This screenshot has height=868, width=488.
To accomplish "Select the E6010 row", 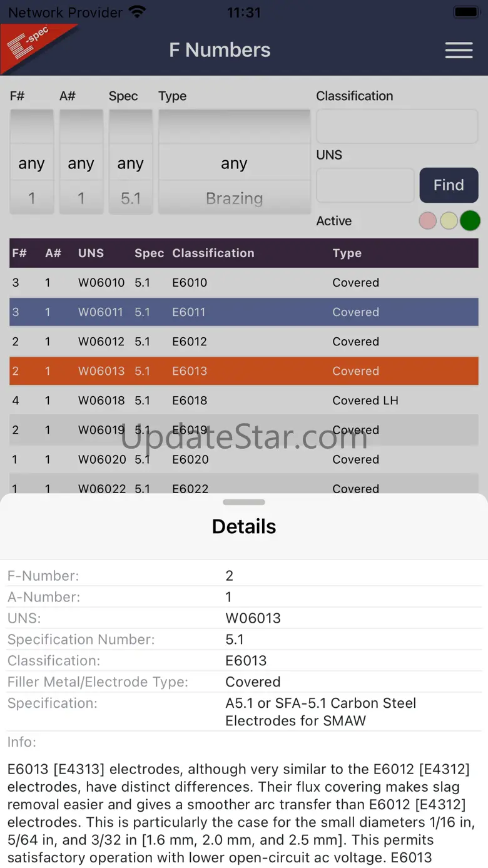I will tap(244, 283).
